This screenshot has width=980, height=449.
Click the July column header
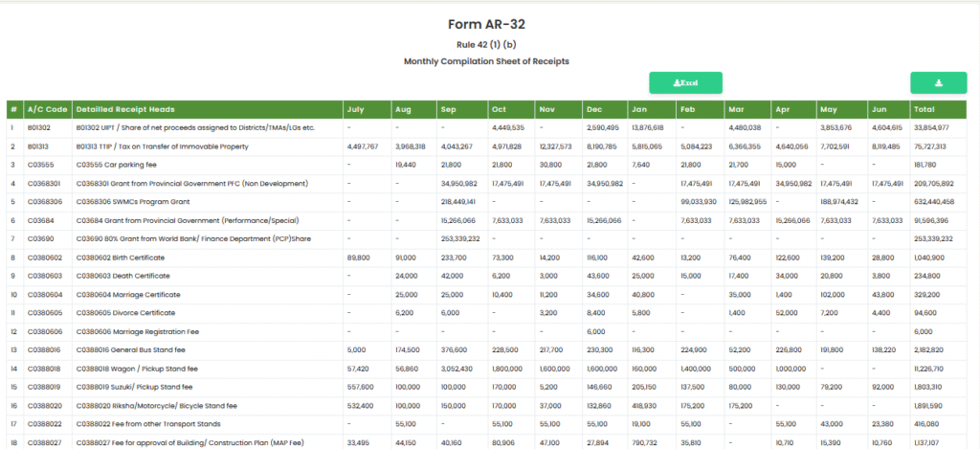tap(355, 109)
